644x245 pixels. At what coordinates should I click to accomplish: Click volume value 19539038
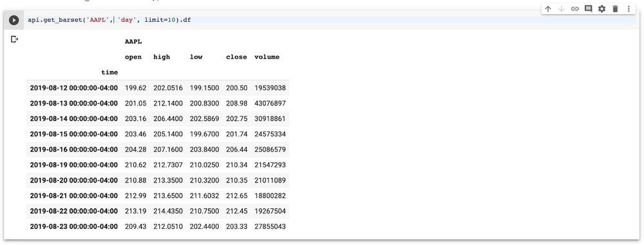click(x=270, y=88)
